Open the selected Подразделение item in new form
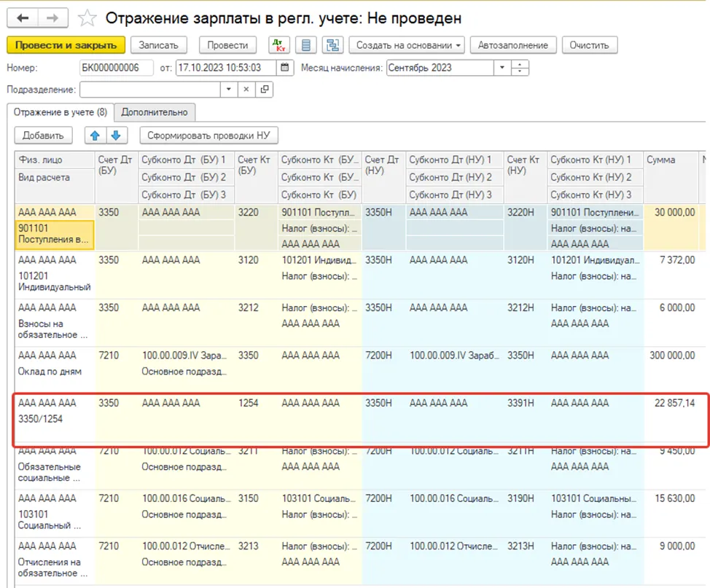 pyautogui.click(x=265, y=89)
